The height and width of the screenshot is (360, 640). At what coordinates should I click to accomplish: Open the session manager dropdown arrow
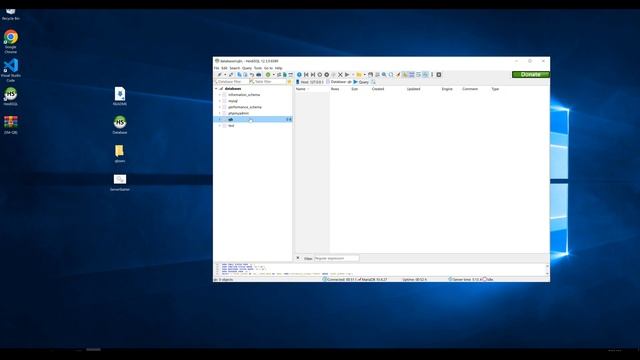point(225,75)
